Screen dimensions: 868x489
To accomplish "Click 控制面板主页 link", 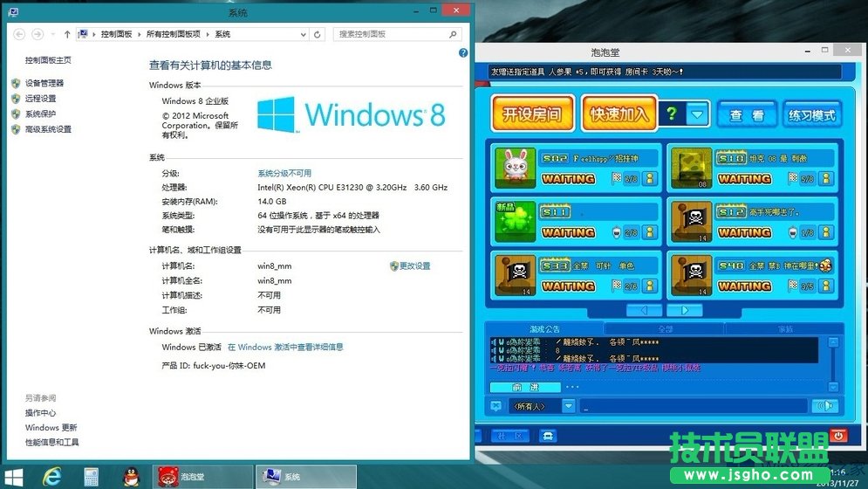I will (x=48, y=60).
